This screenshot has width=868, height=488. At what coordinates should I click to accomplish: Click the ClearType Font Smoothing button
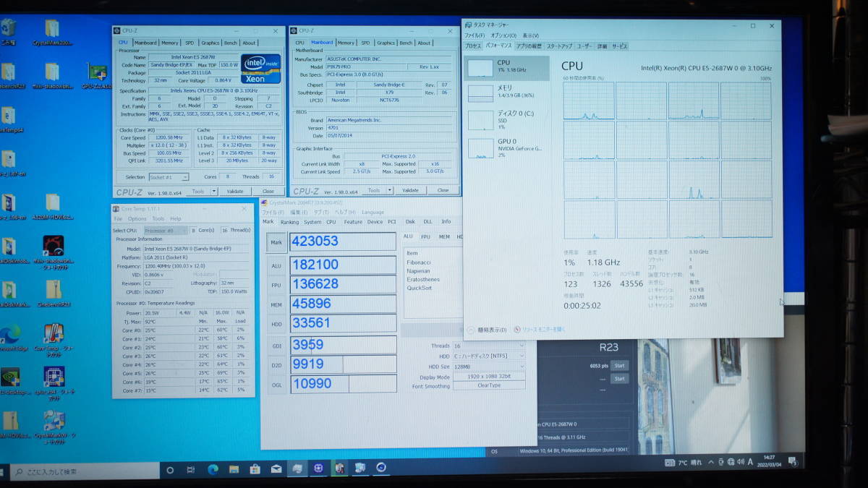(x=489, y=386)
